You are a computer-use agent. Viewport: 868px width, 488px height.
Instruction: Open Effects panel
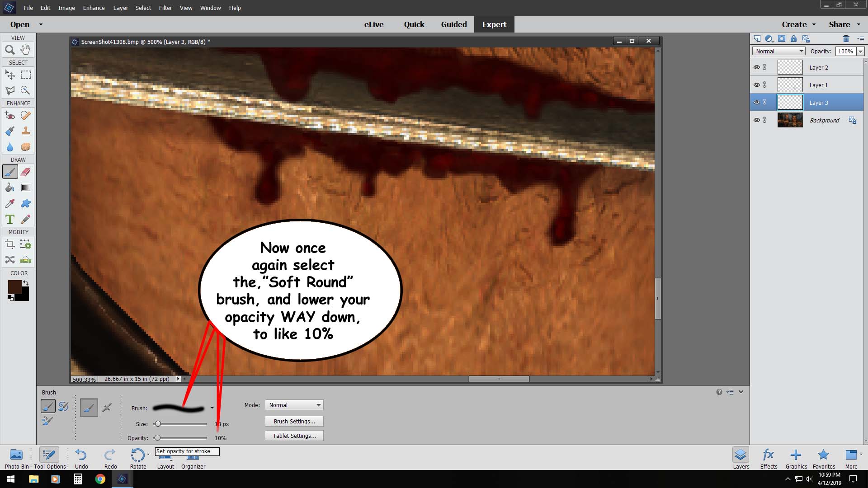point(769,458)
